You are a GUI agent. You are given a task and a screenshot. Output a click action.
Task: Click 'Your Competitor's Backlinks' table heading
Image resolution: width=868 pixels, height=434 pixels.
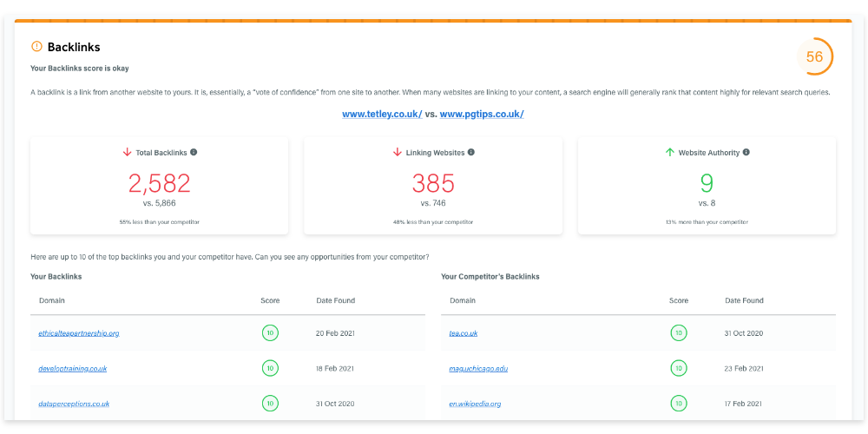pos(490,276)
